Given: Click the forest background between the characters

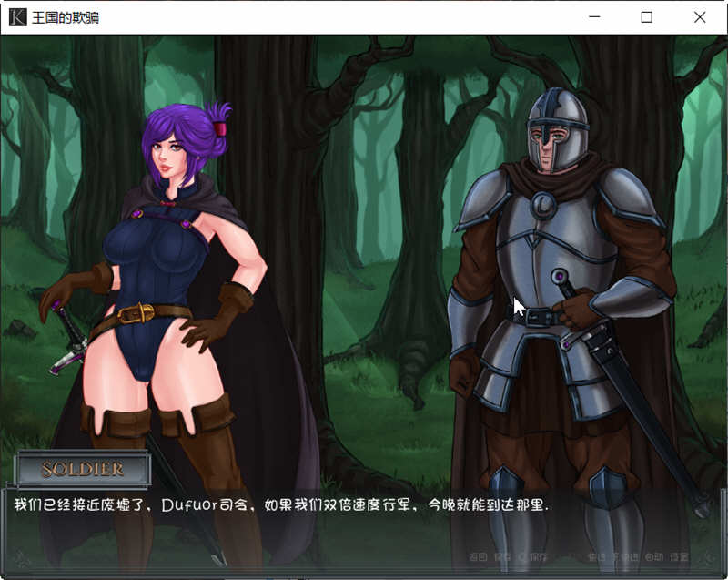Looking at the screenshot, I should tap(364, 228).
